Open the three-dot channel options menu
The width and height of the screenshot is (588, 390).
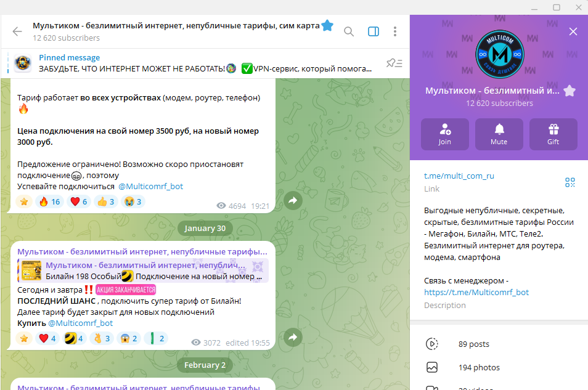[x=395, y=31]
